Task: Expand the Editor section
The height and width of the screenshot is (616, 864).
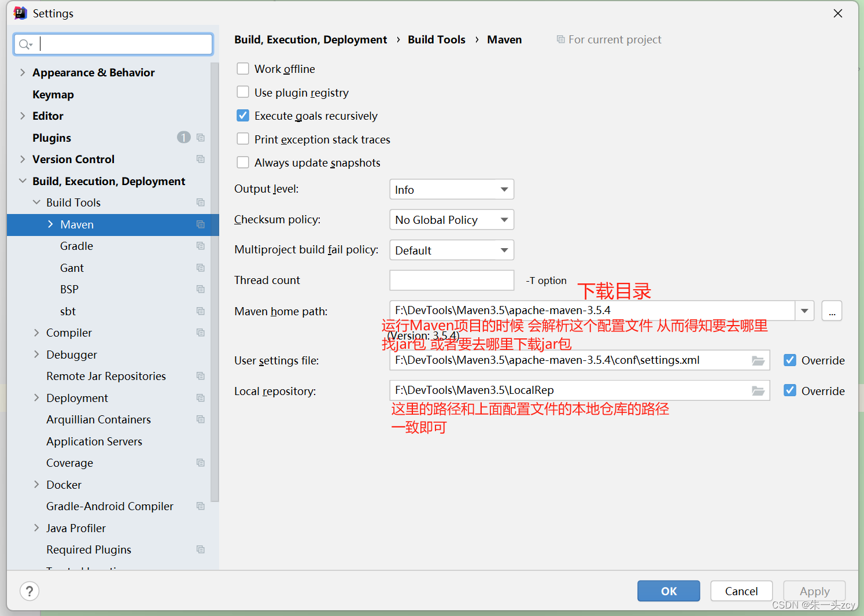Action: 23,116
